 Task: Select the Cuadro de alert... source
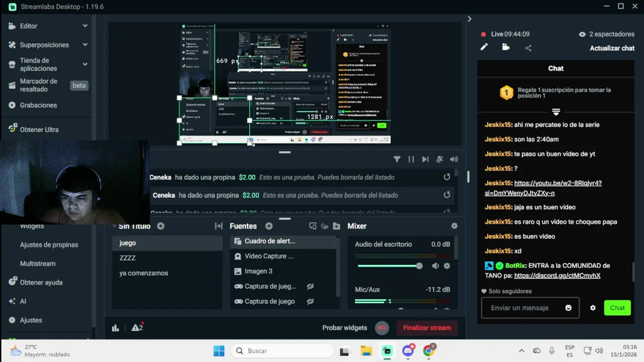[283, 241]
